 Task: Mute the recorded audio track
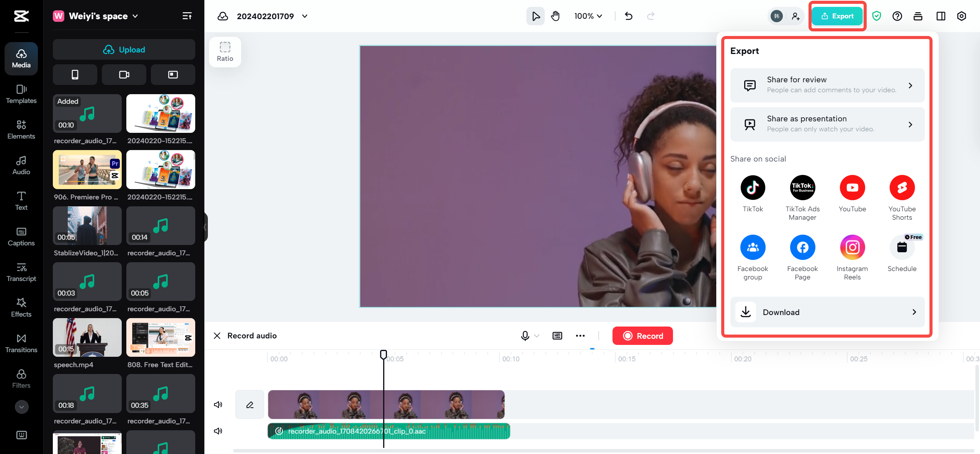pyautogui.click(x=218, y=431)
